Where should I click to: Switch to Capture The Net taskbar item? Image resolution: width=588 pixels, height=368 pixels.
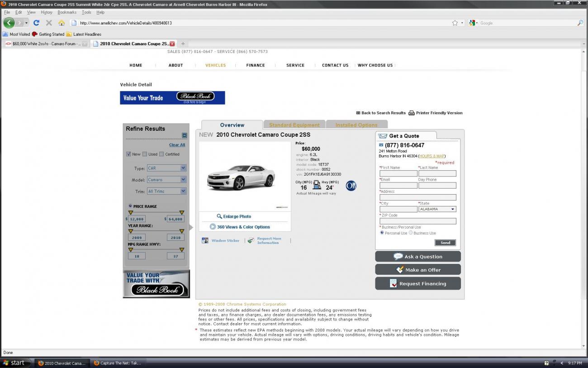(x=118, y=363)
